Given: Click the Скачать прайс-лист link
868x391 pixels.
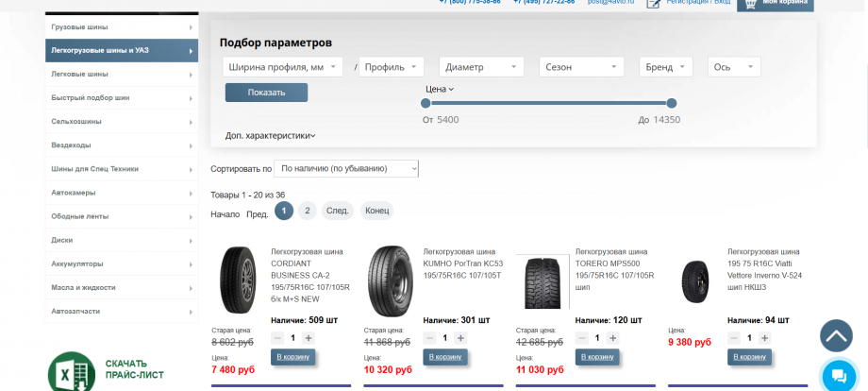Looking at the screenshot, I should (135, 369).
